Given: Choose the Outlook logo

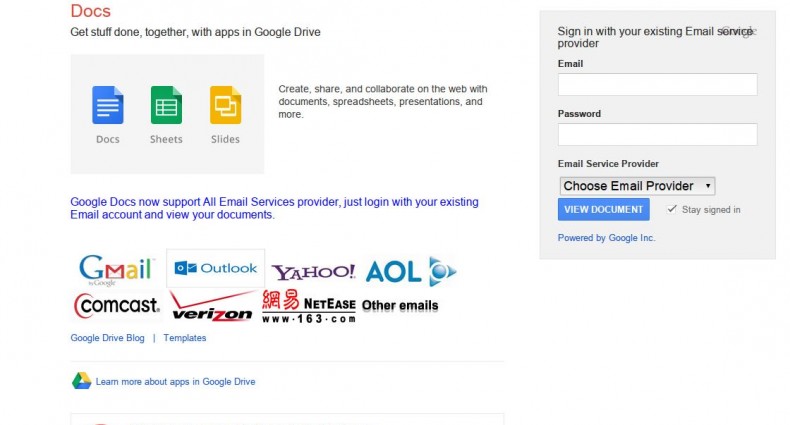Looking at the screenshot, I should [215, 268].
